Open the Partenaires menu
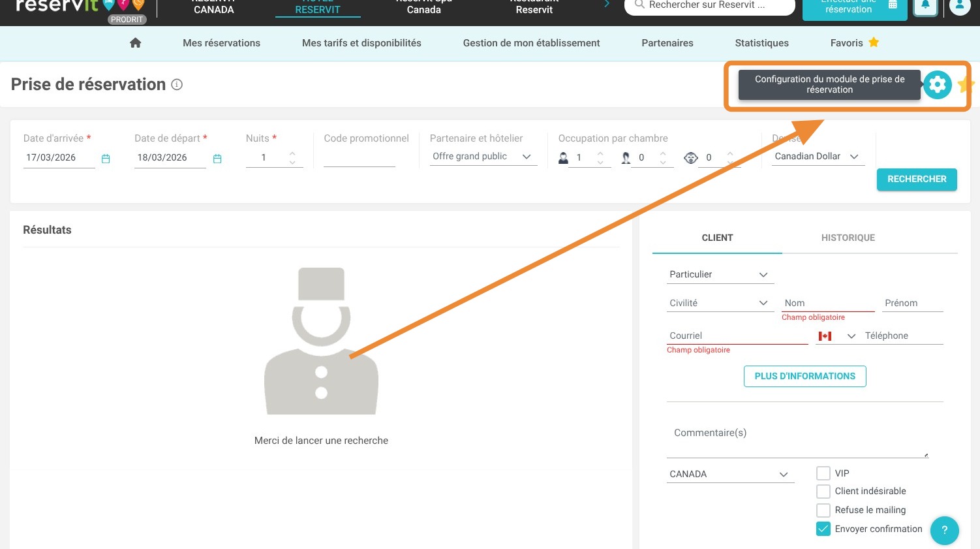Viewport: 980px width, 549px height. click(x=667, y=43)
